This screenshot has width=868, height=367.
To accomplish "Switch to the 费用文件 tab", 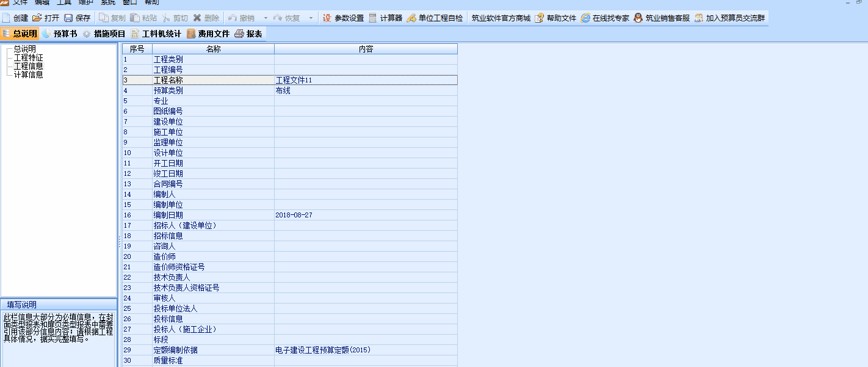I will point(208,34).
